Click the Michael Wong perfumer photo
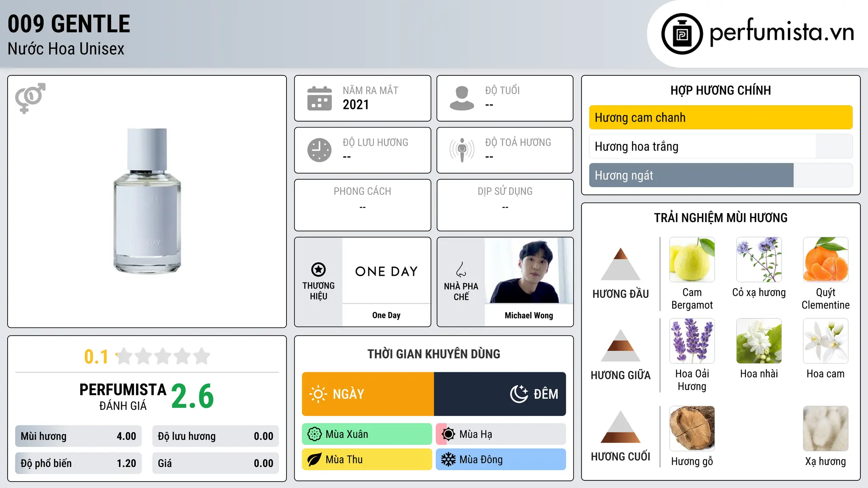Viewport: 868px width, 488px height. (529, 270)
